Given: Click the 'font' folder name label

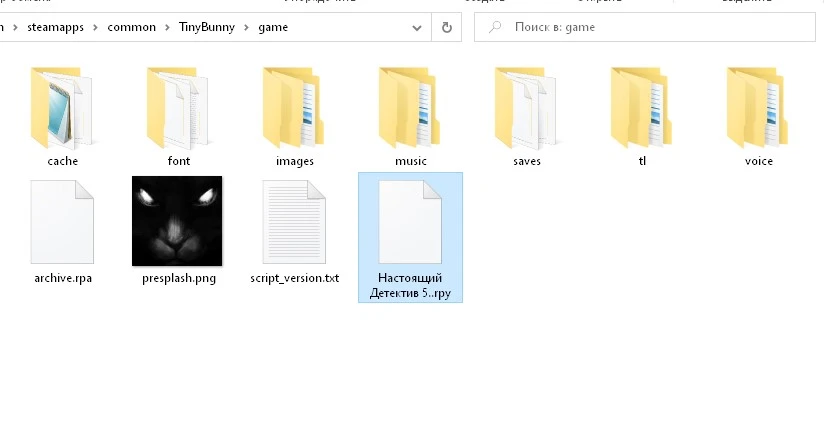Looking at the screenshot, I should [179, 161].
